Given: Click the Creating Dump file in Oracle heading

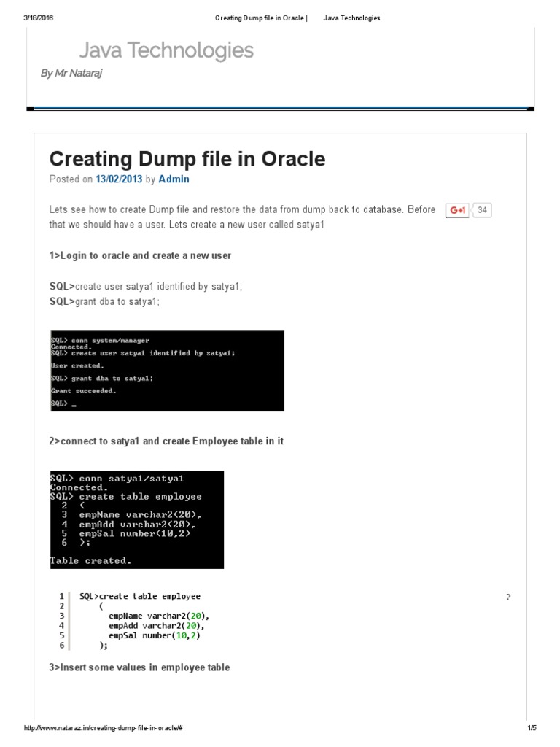Looking at the screenshot, I should click(187, 158).
